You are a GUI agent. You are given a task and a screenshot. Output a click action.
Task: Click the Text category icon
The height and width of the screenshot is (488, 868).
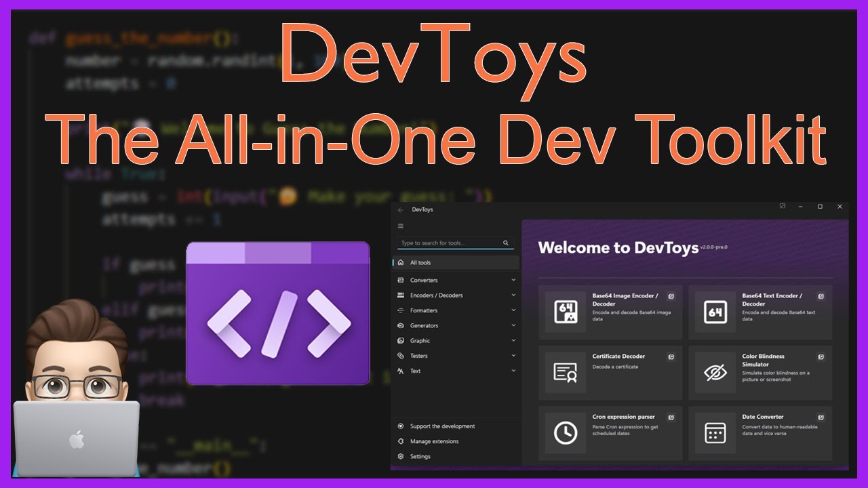point(401,371)
